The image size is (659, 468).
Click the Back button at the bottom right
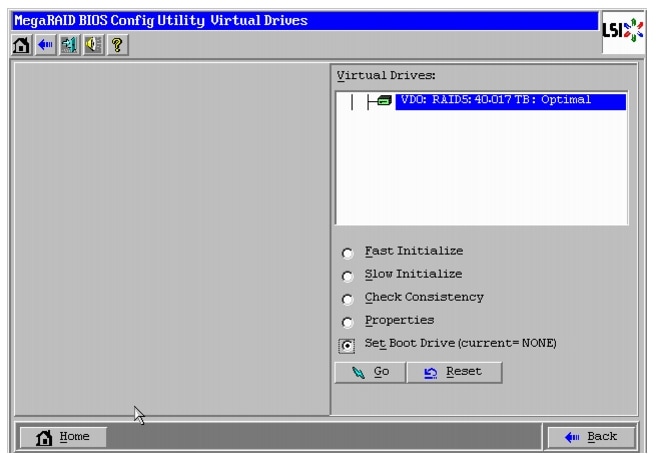[x=591, y=437]
